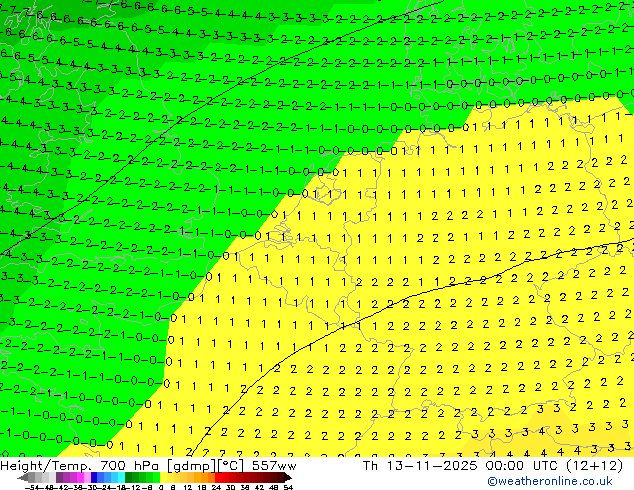Click the gray left arrow end of color scale
Screen dimensions: 634x490
point(22,478)
